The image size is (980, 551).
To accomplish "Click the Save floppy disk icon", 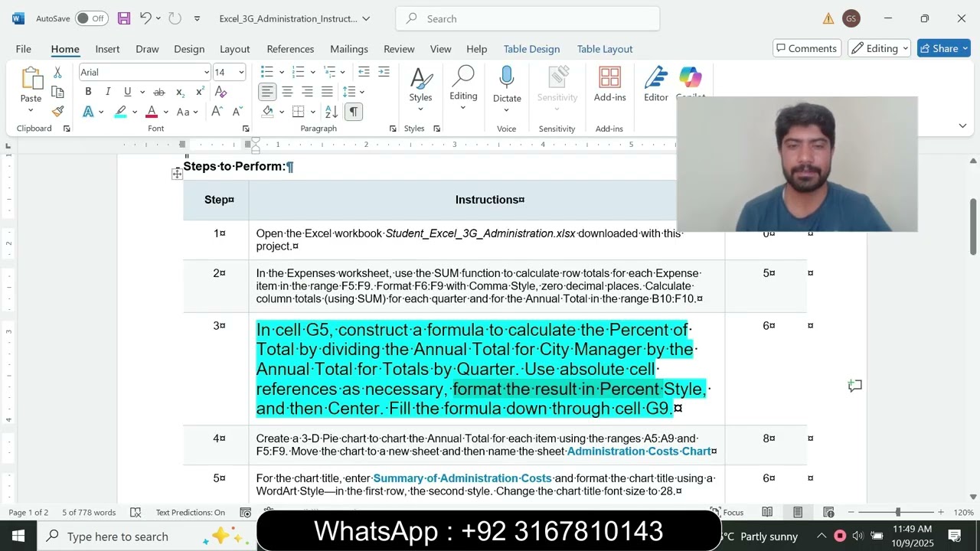I will [x=123, y=18].
